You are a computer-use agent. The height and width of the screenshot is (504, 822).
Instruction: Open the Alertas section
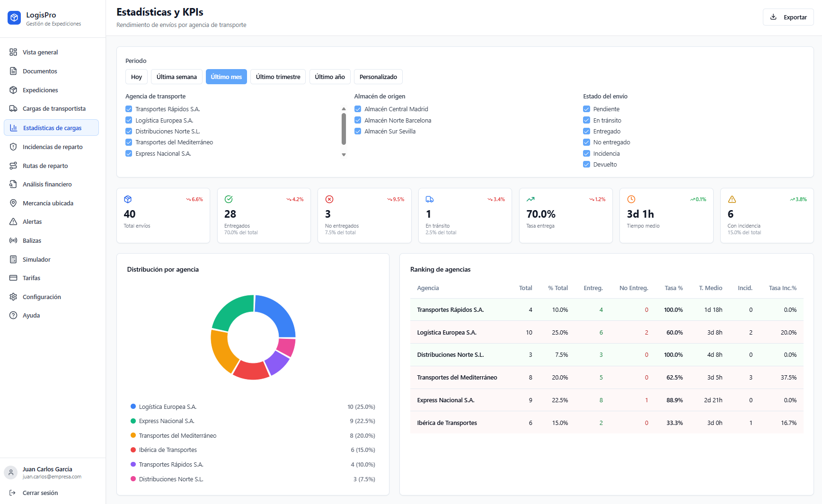[33, 221]
